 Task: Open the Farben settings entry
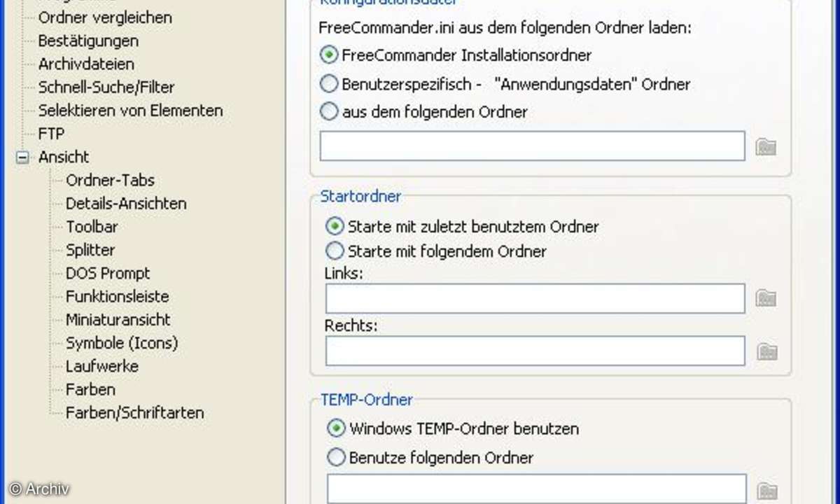(90, 388)
